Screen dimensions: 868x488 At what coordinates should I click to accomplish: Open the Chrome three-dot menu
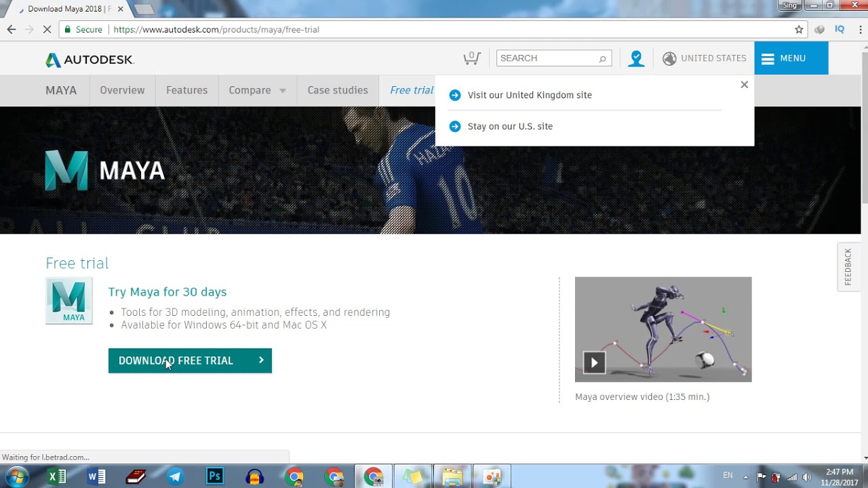[x=860, y=30]
